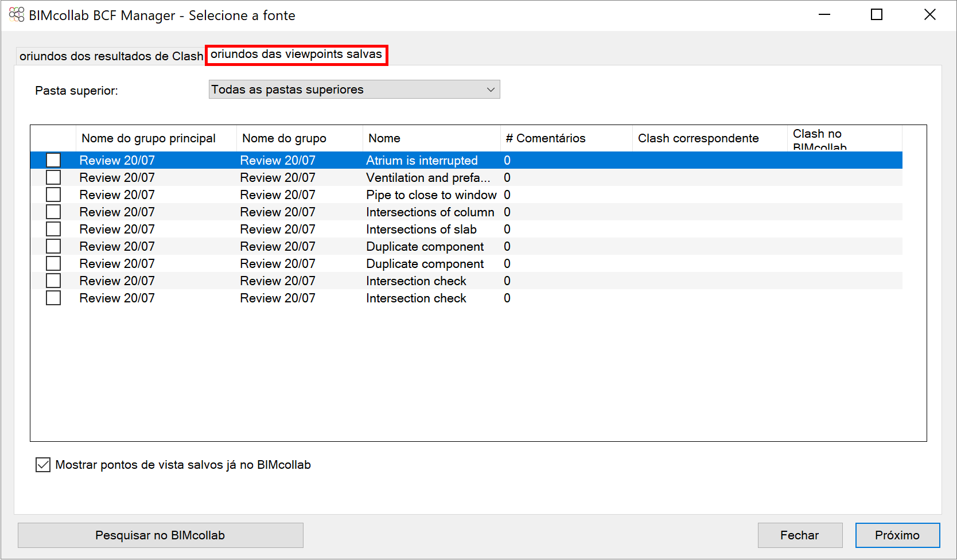The width and height of the screenshot is (957, 560).
Task: Select the Ventilation and prefa... entry
Action: pos(428,178)
